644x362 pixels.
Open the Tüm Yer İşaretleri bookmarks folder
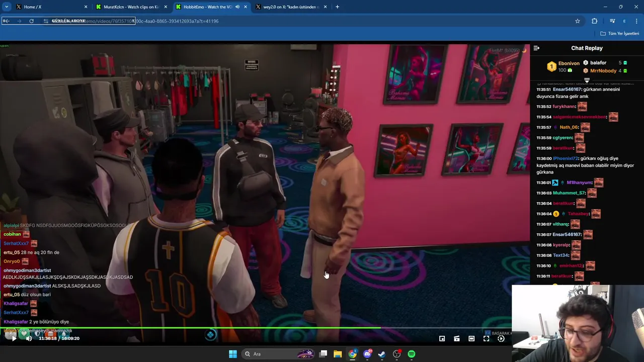(620, 34)
